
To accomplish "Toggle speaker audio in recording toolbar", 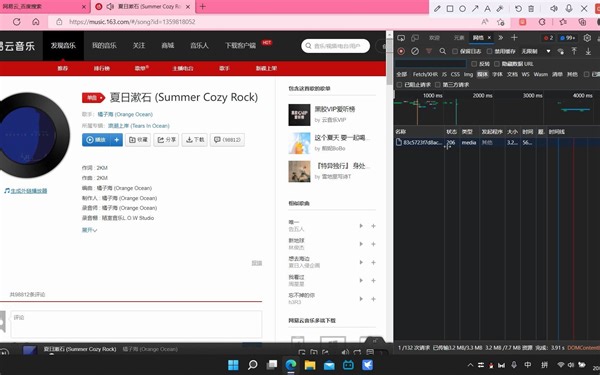I will click(554, 8).
